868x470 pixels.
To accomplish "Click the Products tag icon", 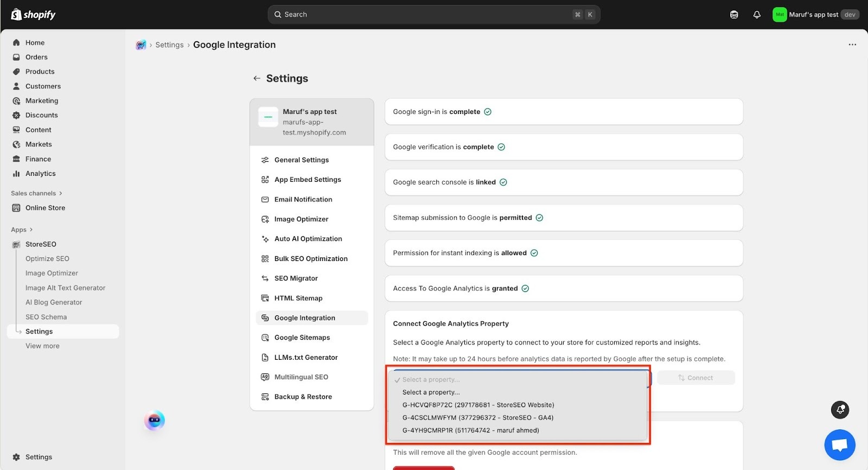I will pos(16,72).
